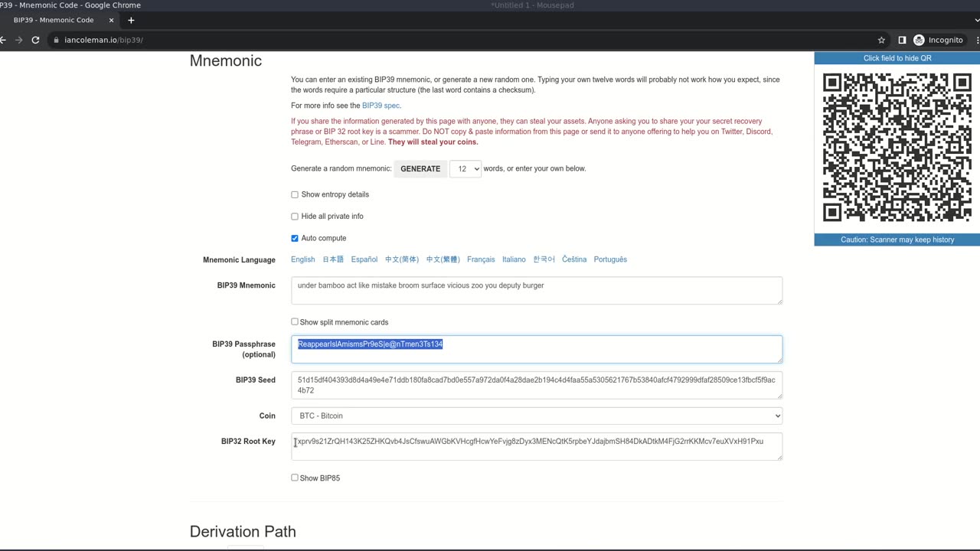Screen dimensions: 980x551
Task: Reload the page with the refresh icon
Action: 35,40
